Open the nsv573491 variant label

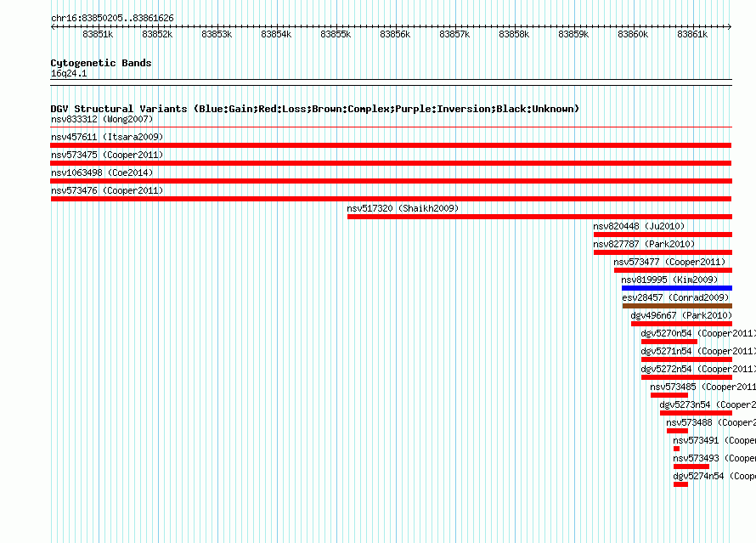tap(714, 440)
